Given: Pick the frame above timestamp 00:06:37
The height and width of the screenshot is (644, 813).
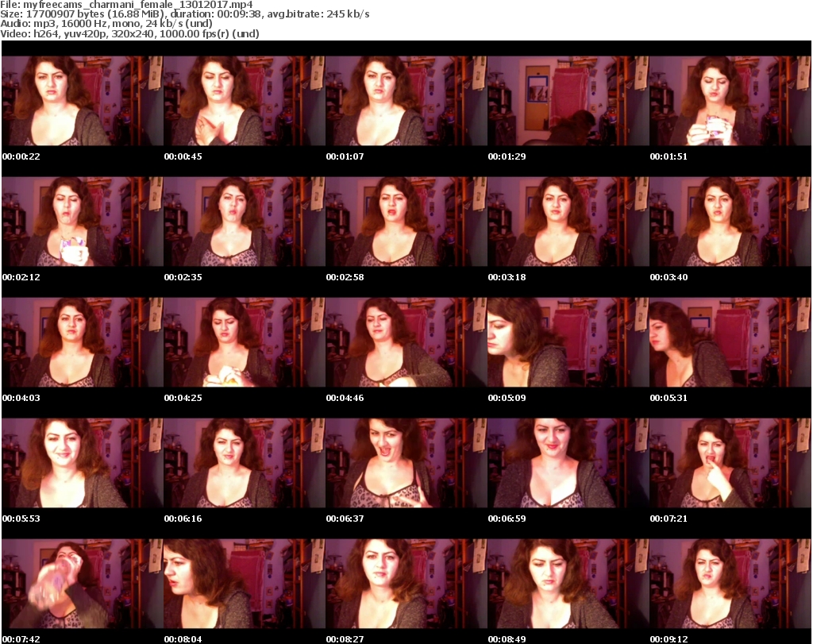Looking at the screenshot, I should [x=406, y=463].
